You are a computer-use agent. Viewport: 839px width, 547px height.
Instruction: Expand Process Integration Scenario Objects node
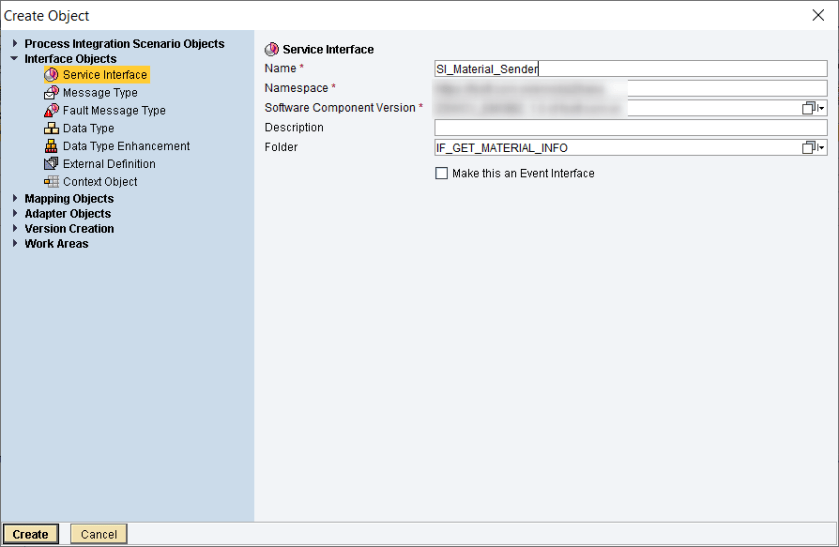pyautogui.click(x=14, y=44)
